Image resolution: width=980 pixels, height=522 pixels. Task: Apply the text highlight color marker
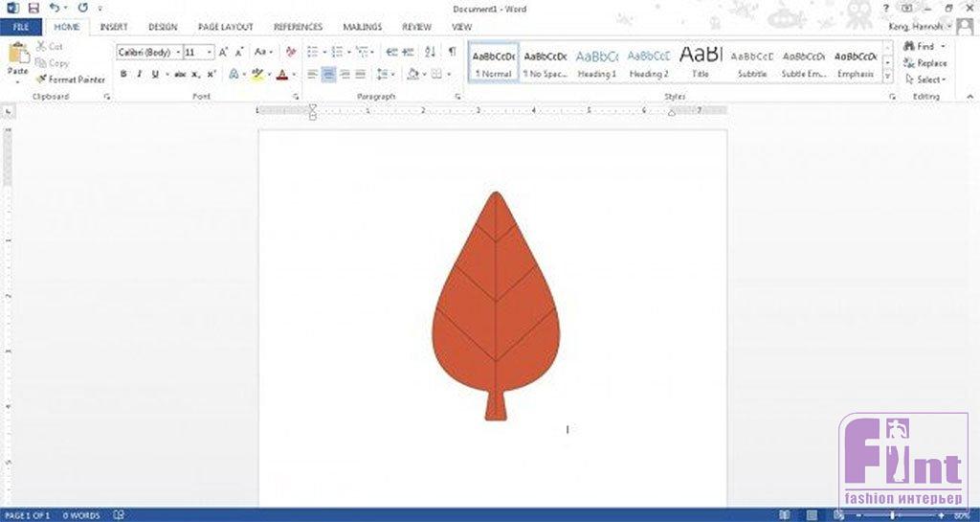[x=256, y=74]
